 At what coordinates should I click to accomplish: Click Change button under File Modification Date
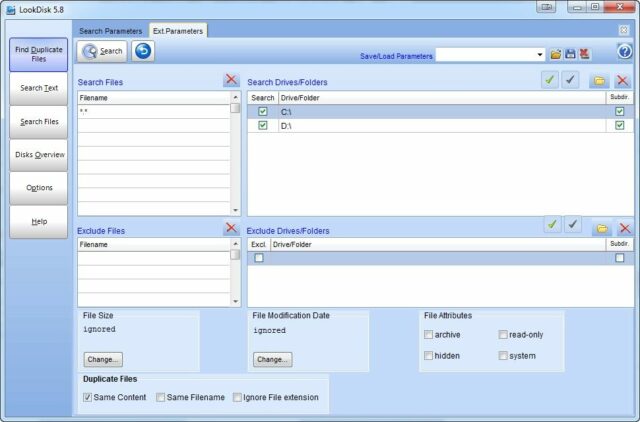coord(273,359)
